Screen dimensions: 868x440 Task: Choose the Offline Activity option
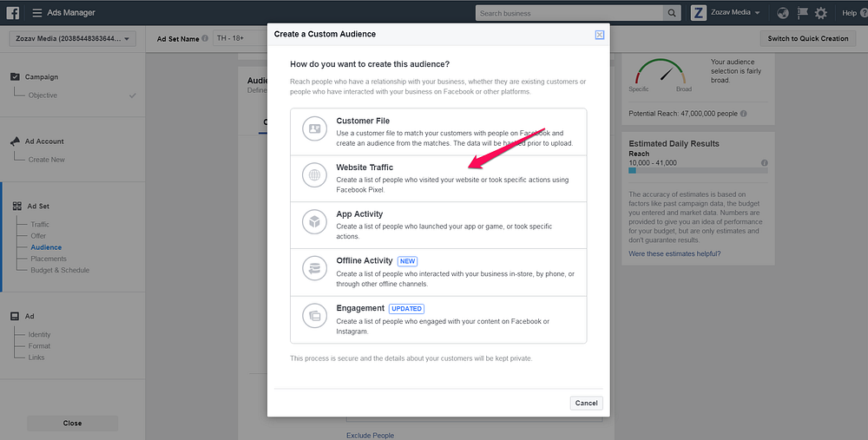(x=438, y=272)
